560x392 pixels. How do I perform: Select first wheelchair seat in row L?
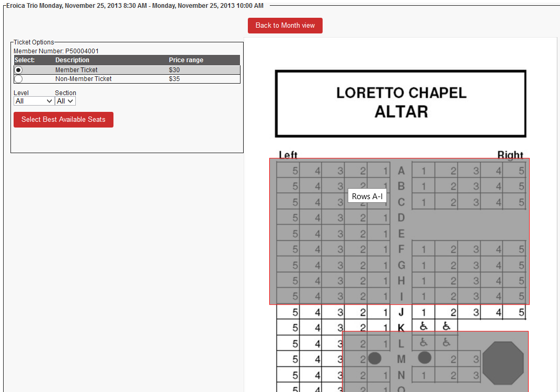coord(424,343)
